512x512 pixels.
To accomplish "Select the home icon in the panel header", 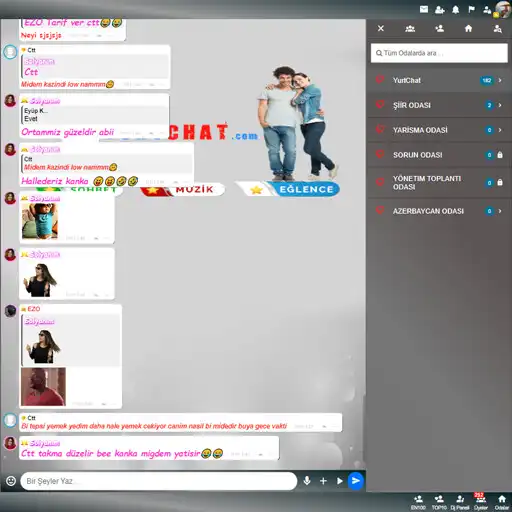I will 468,29.
